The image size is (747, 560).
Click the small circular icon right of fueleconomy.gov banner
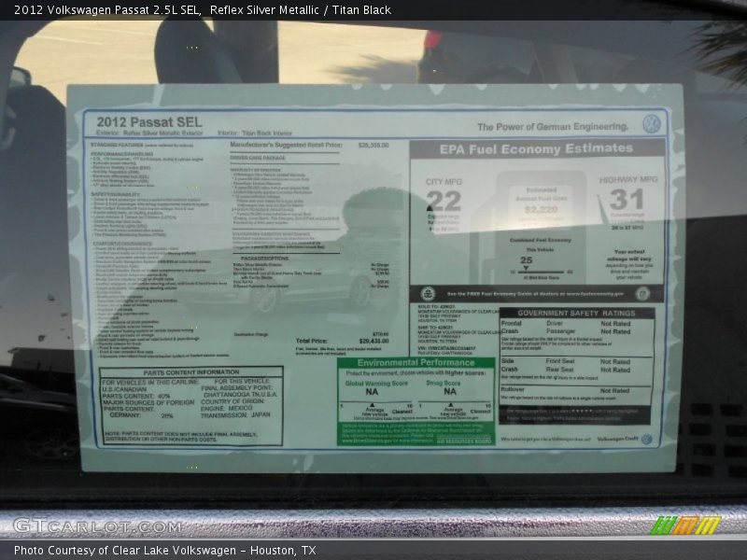tap(641, 290)
